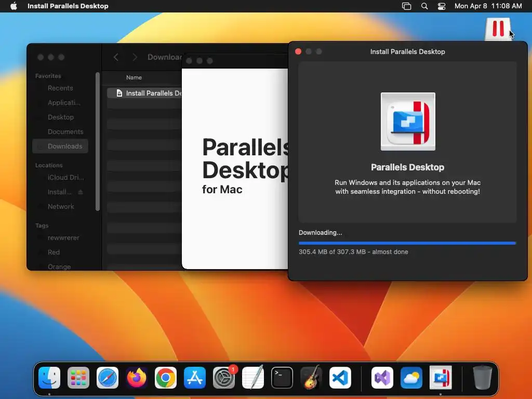
Task: Select Network in Finder sidebar
Action: [x=60, y=207]
